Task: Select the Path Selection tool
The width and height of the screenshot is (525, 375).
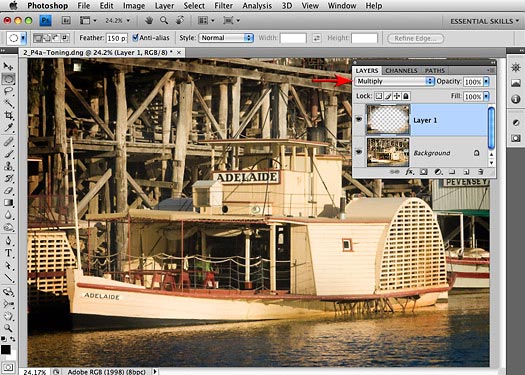Action: coord(8,266)
